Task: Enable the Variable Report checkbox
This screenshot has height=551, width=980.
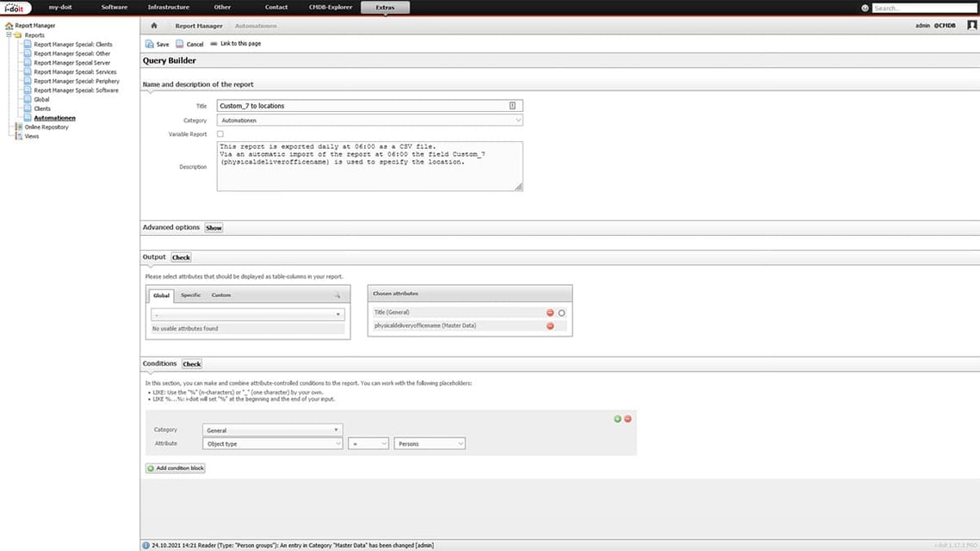Action: pyautogui.click(x=220, y=133)
